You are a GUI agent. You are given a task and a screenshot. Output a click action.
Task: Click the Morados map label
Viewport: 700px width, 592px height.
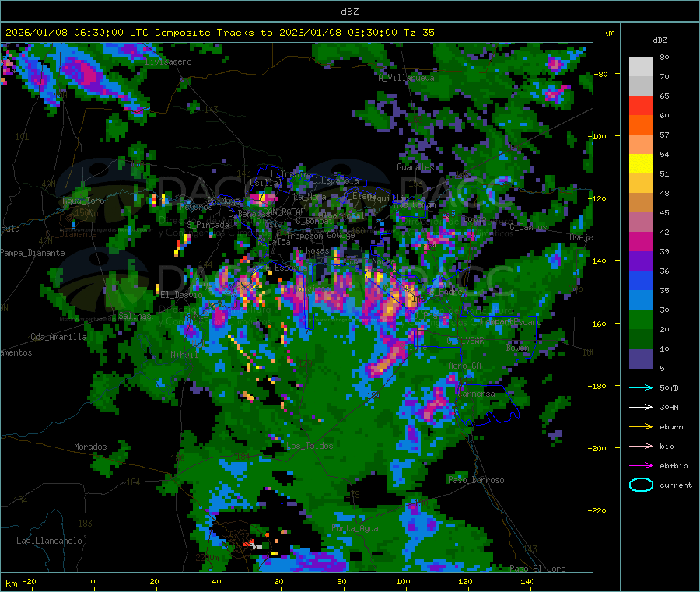click(x=90, y=447)
